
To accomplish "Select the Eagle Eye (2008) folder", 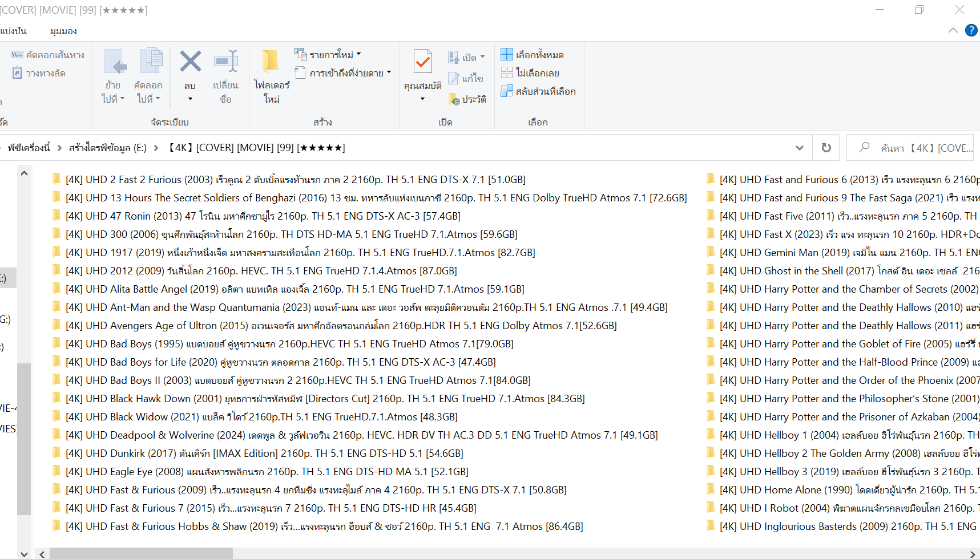I will point(267,471).
